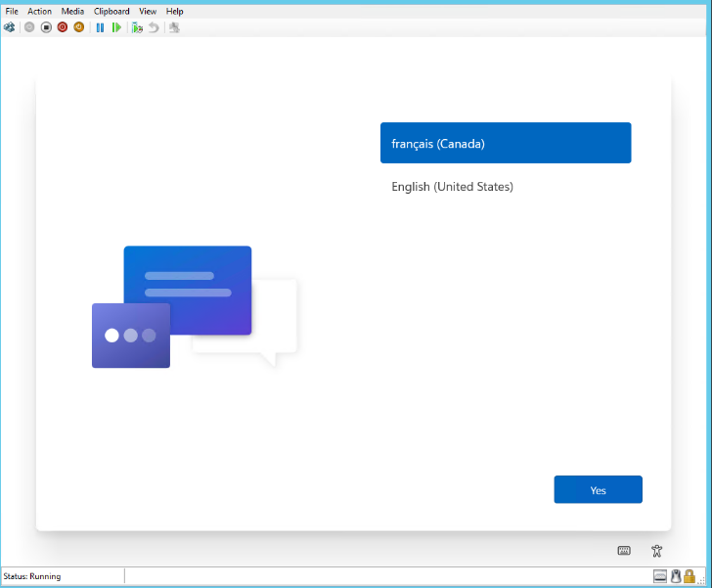This screenshot has height=588, width=712.
Task: Reset the VM with the green play icon
Action: 116,27
